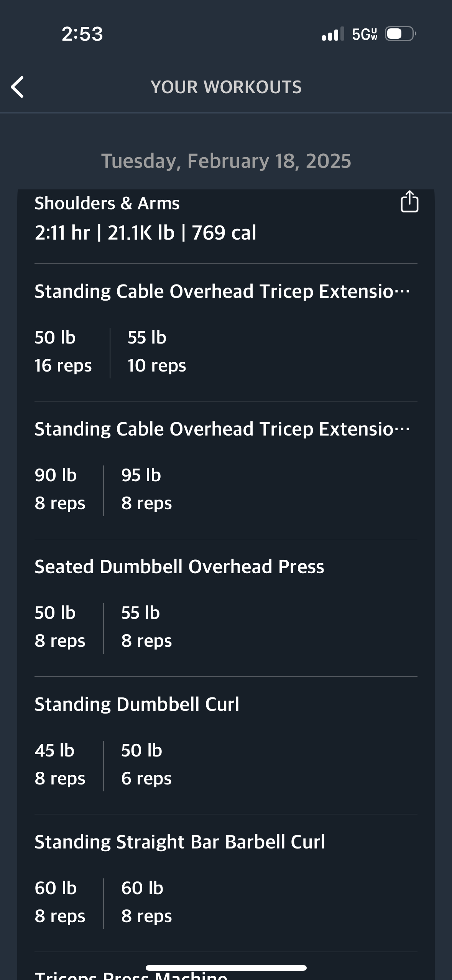Tap the Your Workouts header title
This screenshot has height=980, width=452.
coord(226,87)
